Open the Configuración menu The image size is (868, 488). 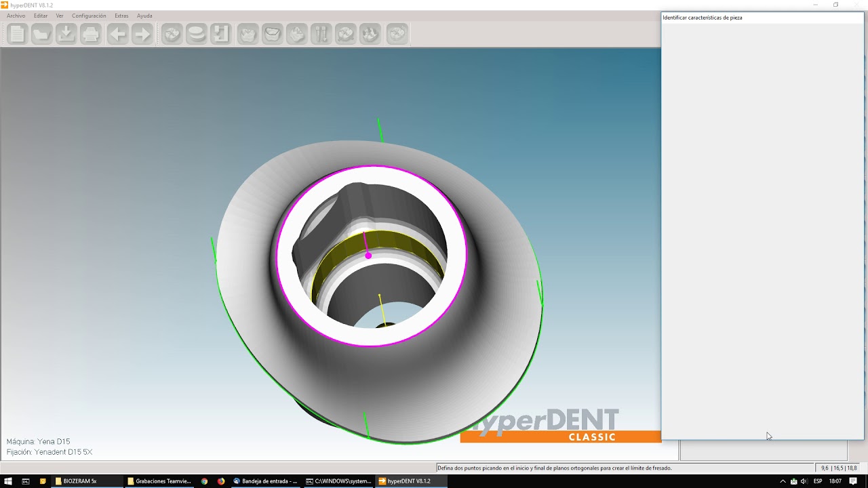[x=89, y=16]
